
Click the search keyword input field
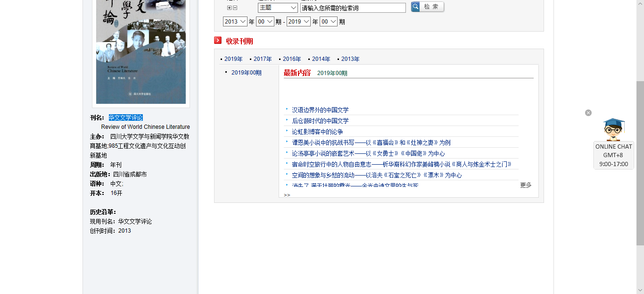[x=353, y=8]
